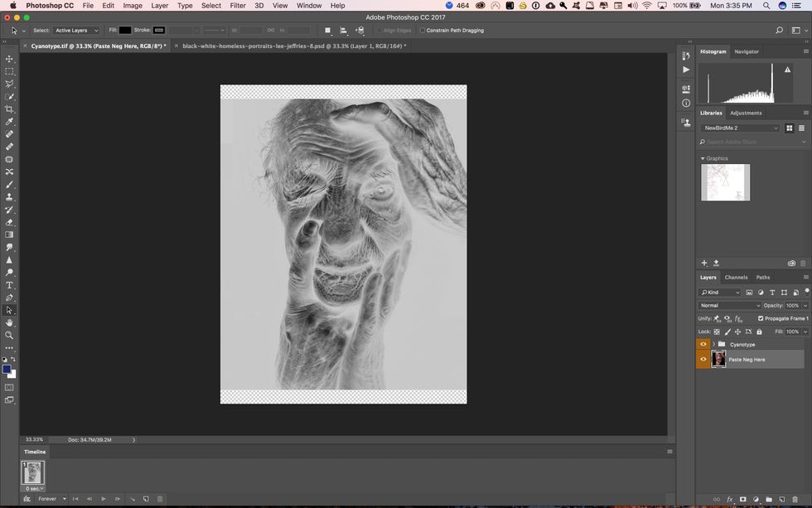This screenshot has width=812, height=508.
Task: Hide the Cyanotype group layer
Action: 703,344
